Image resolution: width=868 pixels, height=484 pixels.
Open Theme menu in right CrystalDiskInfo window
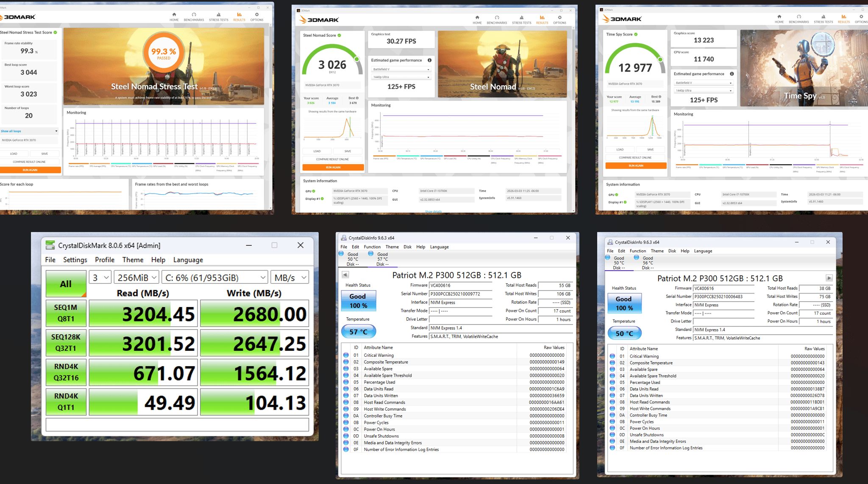(x=657, y=251)
